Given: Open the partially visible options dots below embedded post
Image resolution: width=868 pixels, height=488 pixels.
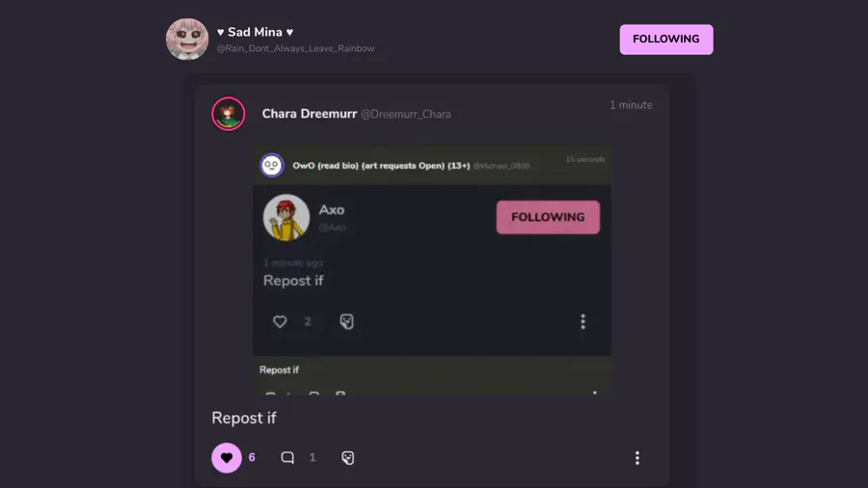Looking at the screenshot, I should 595,393.
